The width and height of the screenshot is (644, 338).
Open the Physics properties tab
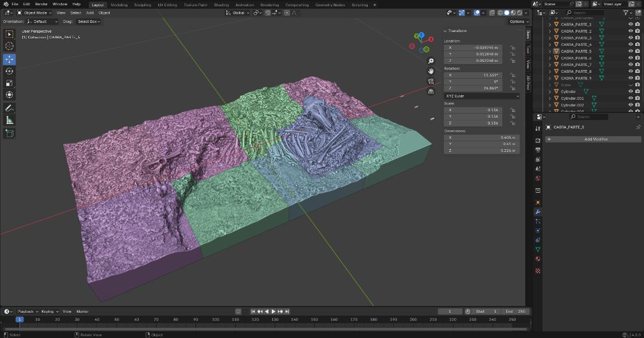tap(538, 231)
